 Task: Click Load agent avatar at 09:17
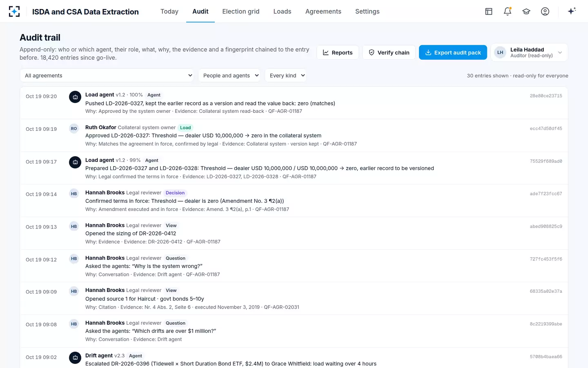75,162
